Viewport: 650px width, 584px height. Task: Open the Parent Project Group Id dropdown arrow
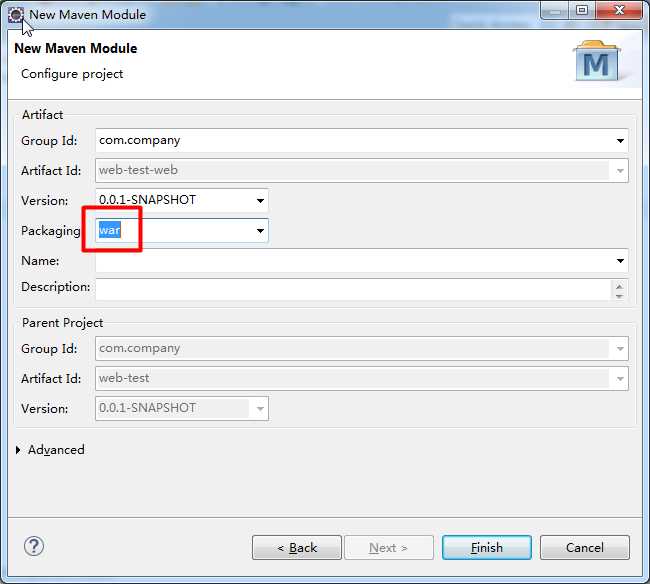tap(620, 349)
